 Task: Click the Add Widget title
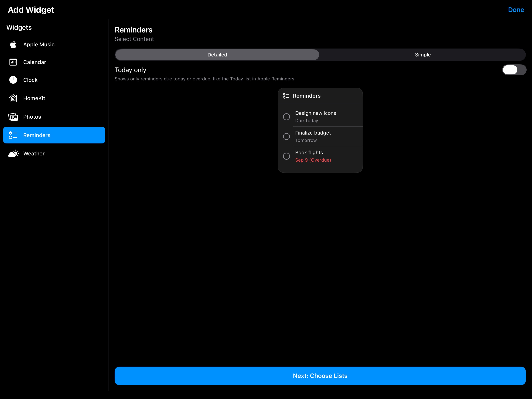[31, 10]
